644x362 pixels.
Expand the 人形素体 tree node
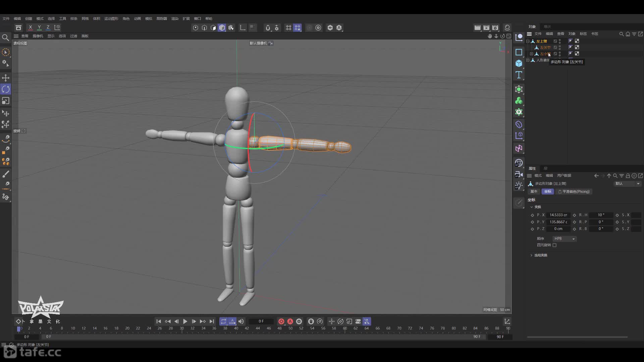tap(528, 60)
